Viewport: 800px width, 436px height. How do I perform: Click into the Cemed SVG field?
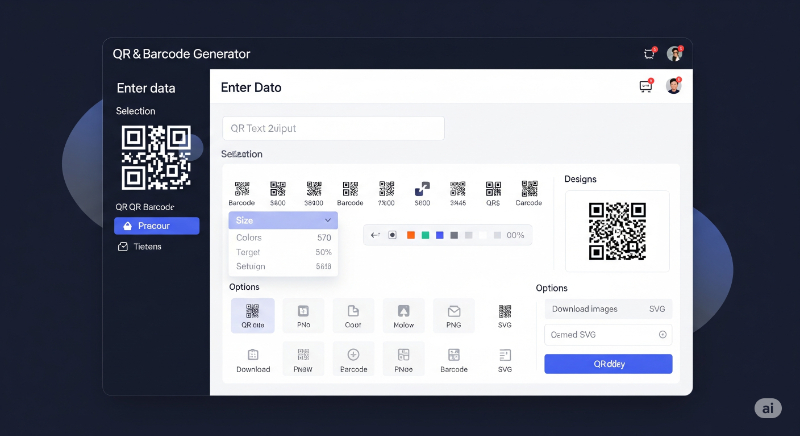[x=608, y=335]
